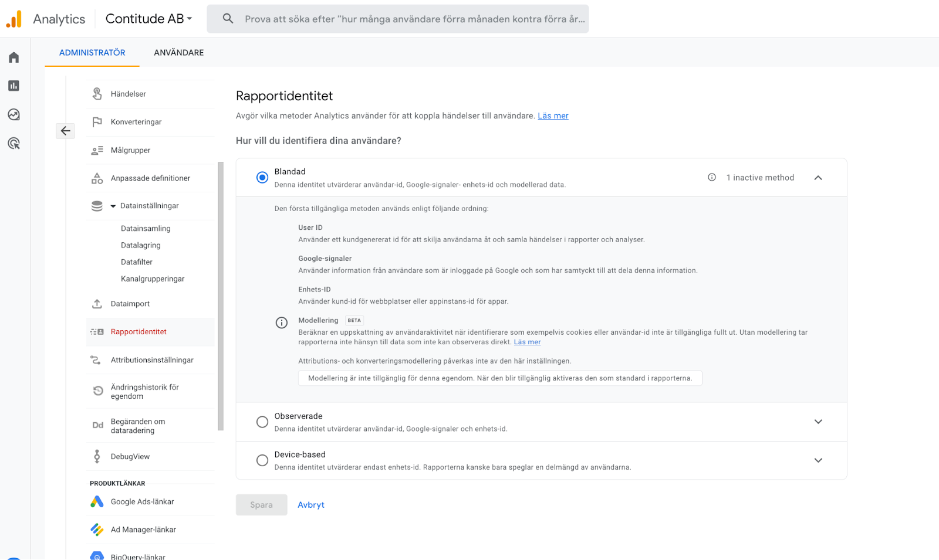Click the back arrow button
Image resolution: width=939 pixels, height=560 pixels.
[x=66, y=131]
